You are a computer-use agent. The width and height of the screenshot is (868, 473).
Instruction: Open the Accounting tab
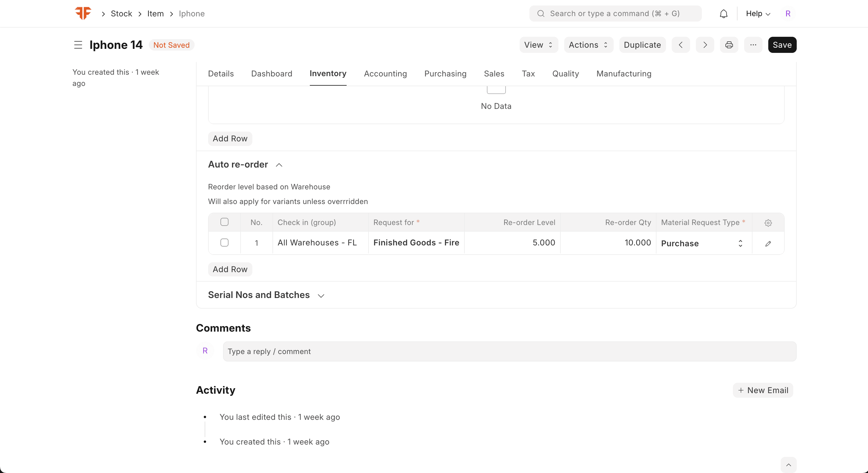point(385,74)
